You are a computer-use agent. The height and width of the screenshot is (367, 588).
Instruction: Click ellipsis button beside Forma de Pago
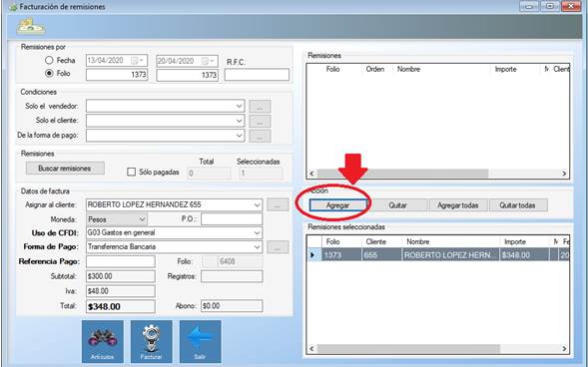278,247
